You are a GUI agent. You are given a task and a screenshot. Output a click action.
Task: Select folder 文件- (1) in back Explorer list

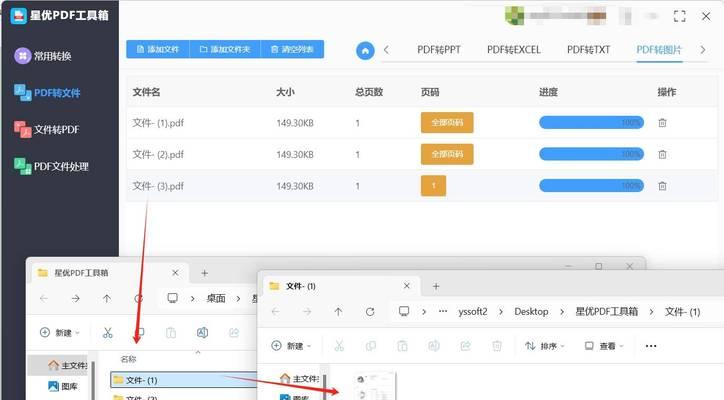[184, 380]
